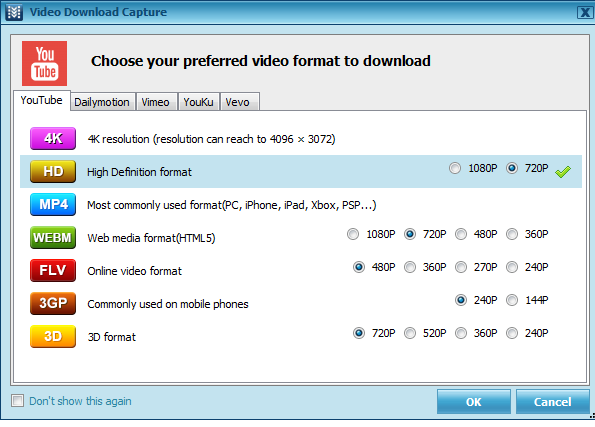Confirm with the OK button
The image size is (595, 427).
[474, 402]
